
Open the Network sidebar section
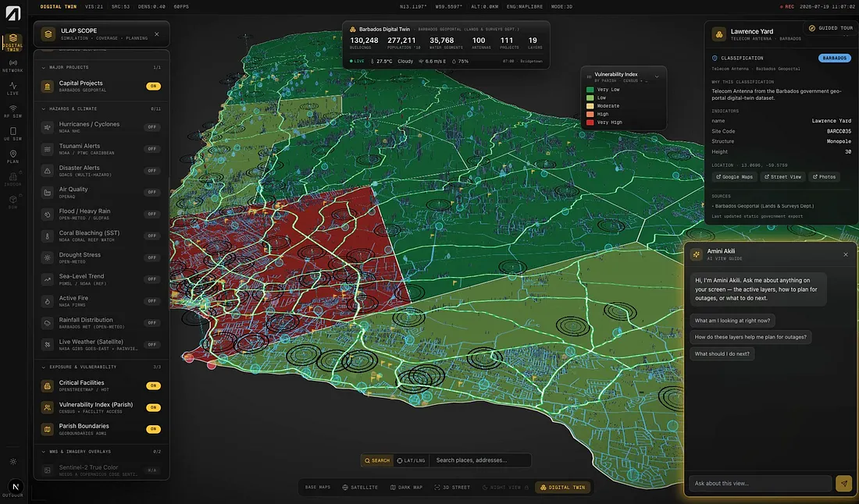(x=12, y=66)
